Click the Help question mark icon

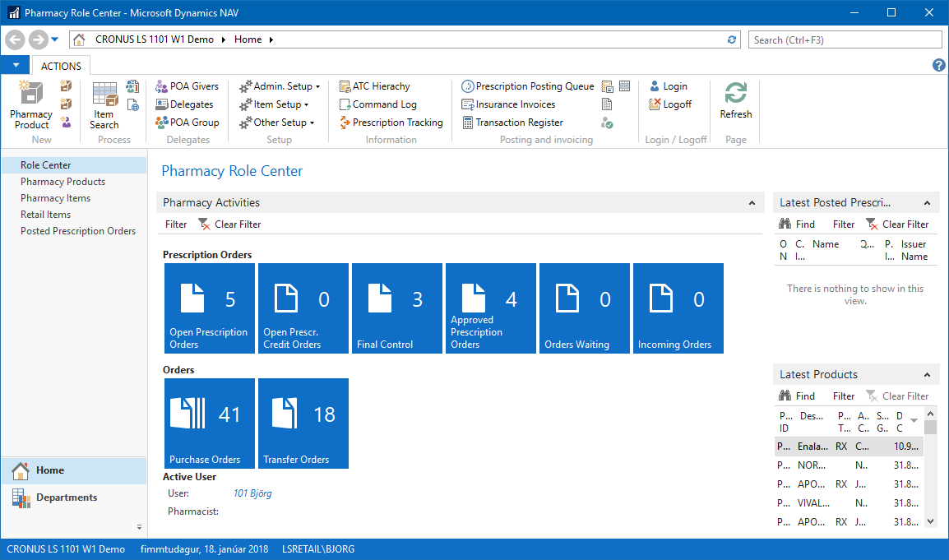(938, 66)
